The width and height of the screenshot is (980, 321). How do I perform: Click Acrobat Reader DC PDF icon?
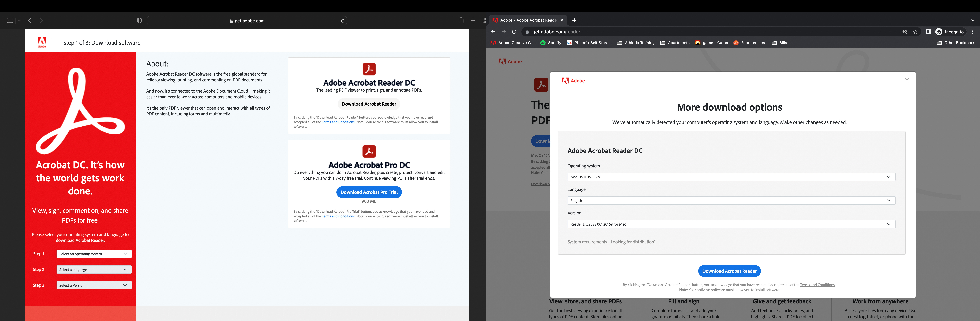(x=369, y=69)
